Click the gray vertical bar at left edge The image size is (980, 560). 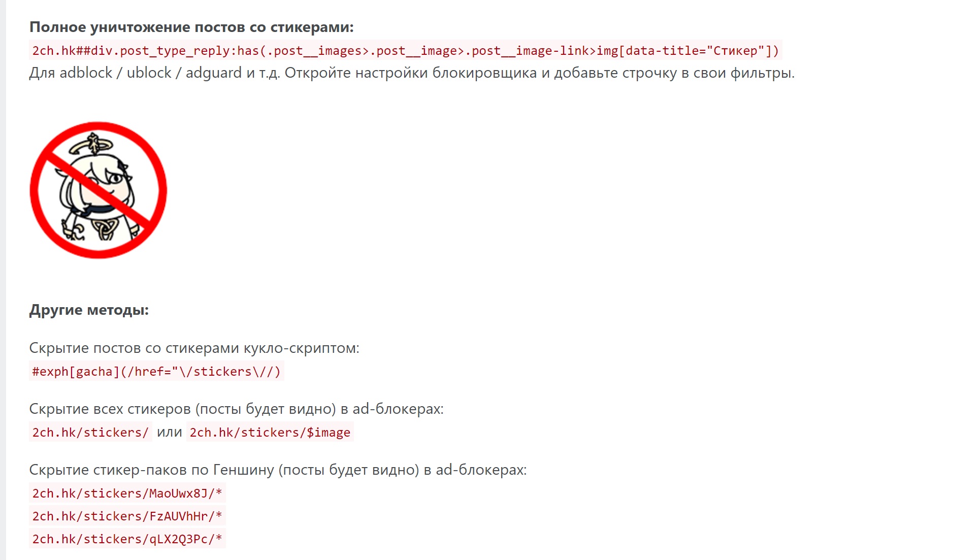point(3,280)
